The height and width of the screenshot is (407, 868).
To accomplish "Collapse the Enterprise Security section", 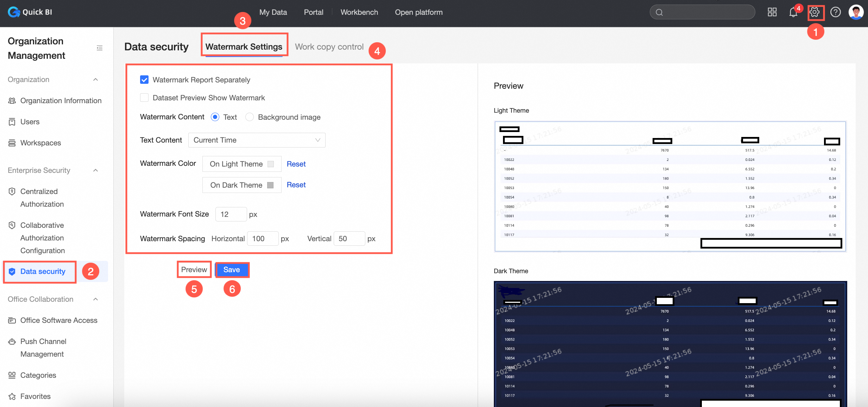I will coord(95,170).
